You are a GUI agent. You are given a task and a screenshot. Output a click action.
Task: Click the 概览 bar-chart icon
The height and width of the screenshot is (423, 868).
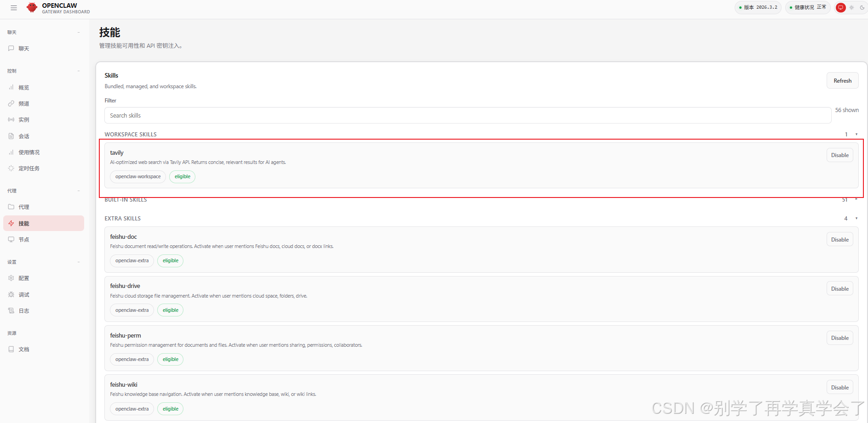(x=11, y=87)
